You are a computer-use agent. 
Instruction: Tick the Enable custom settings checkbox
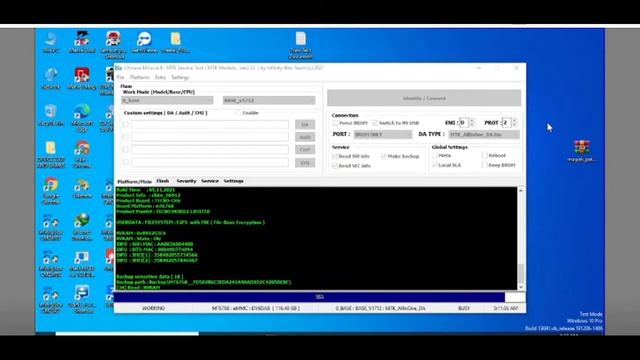click(x=238, y=113)
